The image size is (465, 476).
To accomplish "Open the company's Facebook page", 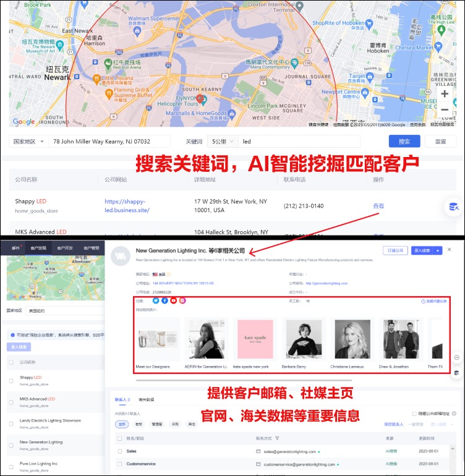I will (x=164, y=300).
